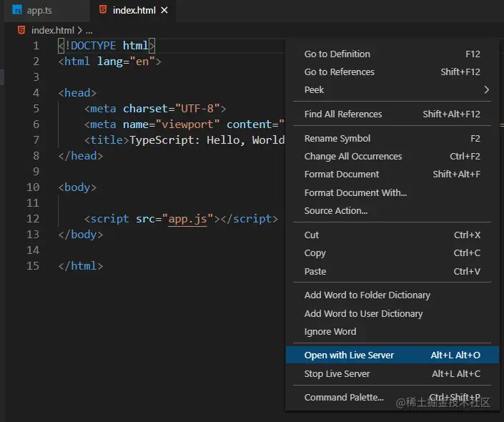Click the DOCTYPE keyword on line 1

[x=93, y=46]
